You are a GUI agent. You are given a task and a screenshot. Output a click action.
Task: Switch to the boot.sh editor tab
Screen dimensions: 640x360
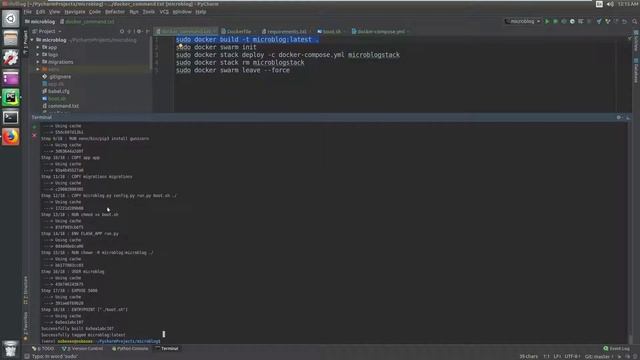pyautogui.click(x=331, y=31)
